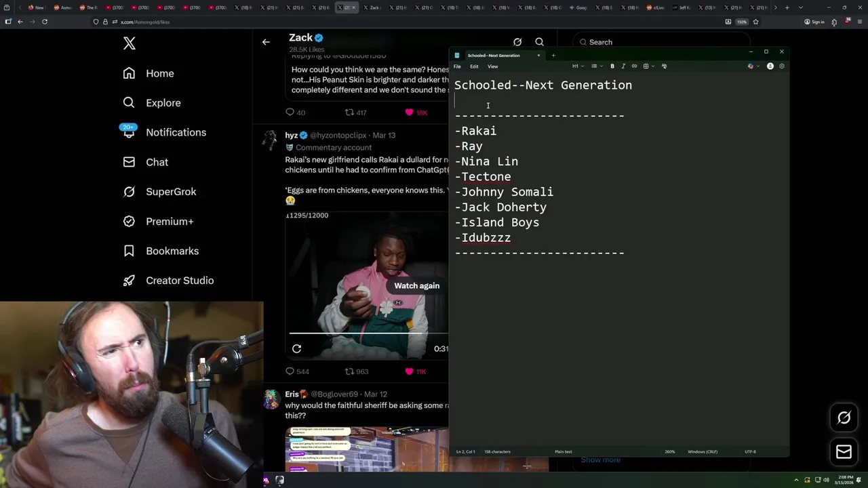The height and width of the screenshot is (488, 868).
Task: Open floating Grok button bottom right
Action: pos(844,418)
